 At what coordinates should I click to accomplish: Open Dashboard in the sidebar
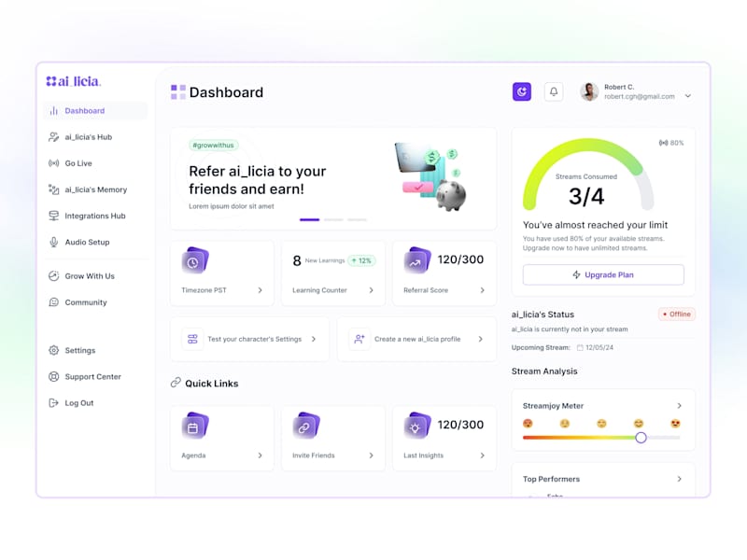pyautogui.click(x=95, y=110)
